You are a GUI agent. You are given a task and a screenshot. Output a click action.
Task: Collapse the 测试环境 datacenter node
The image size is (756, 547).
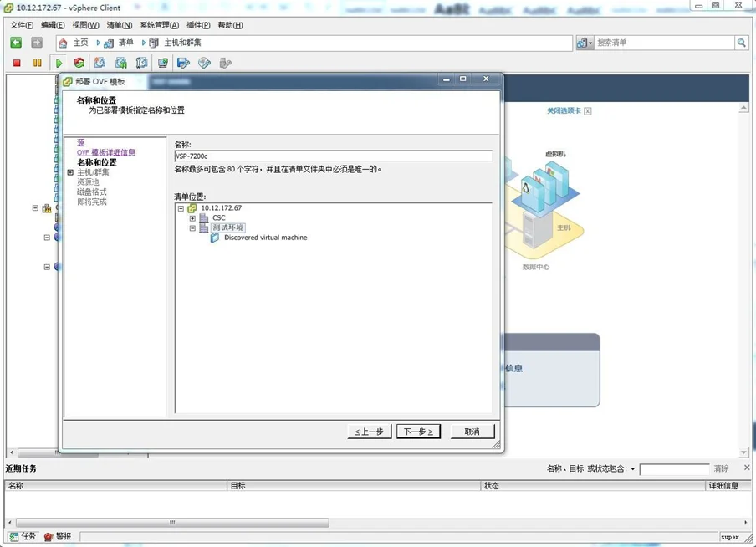[x=192, y=228]
